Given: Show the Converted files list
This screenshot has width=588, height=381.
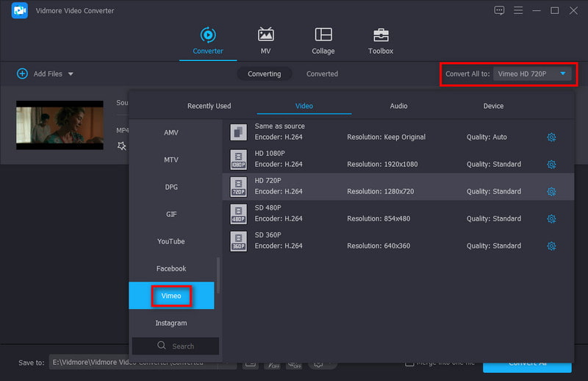Looking at the screenshot, I should pos(322,74).
